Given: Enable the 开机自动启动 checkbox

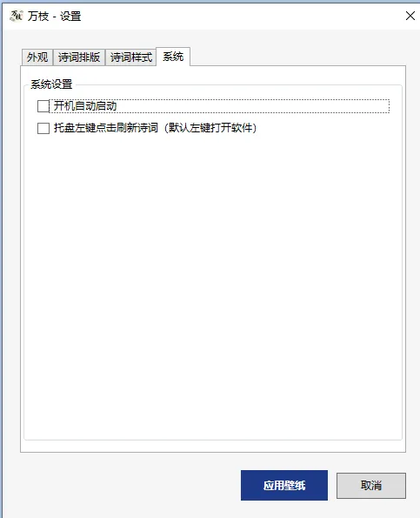Looking at the screenshot, I should 43,106.
